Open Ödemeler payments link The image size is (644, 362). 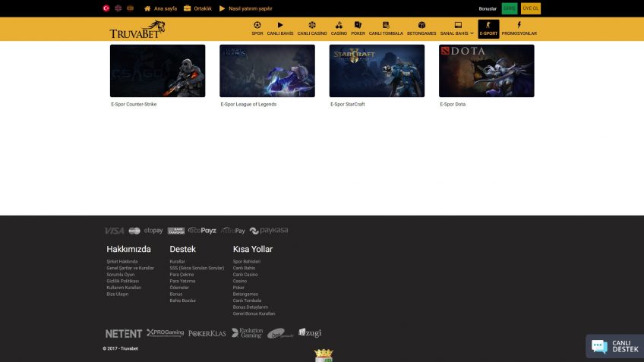[179, 288]
